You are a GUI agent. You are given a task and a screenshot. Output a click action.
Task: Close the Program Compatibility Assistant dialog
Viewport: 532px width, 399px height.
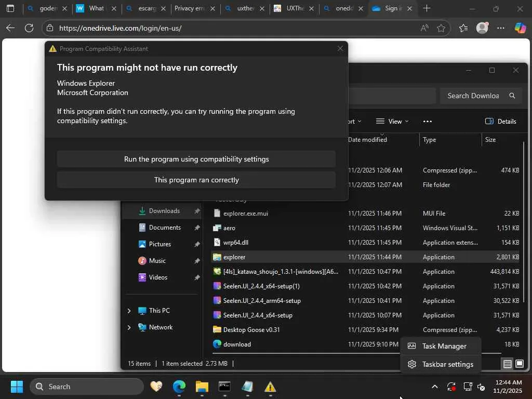[340, 48]
